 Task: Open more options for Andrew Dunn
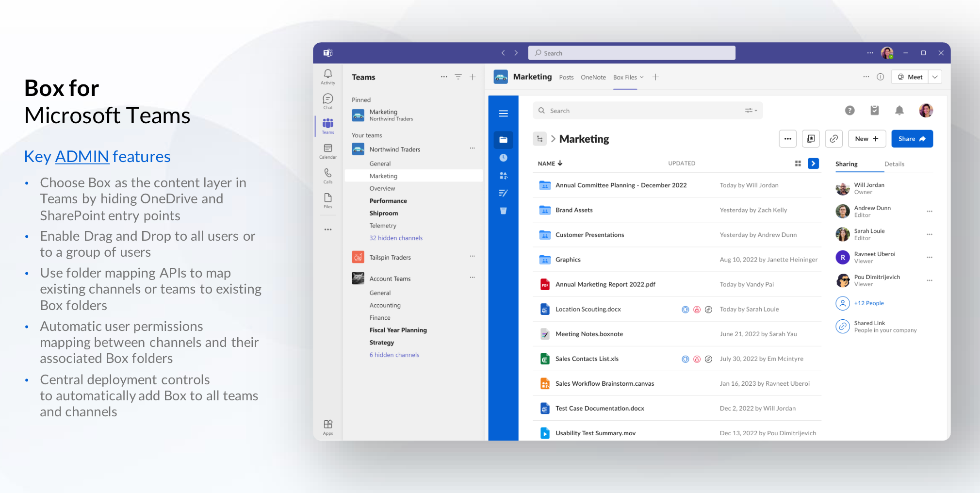coord(930,211)
